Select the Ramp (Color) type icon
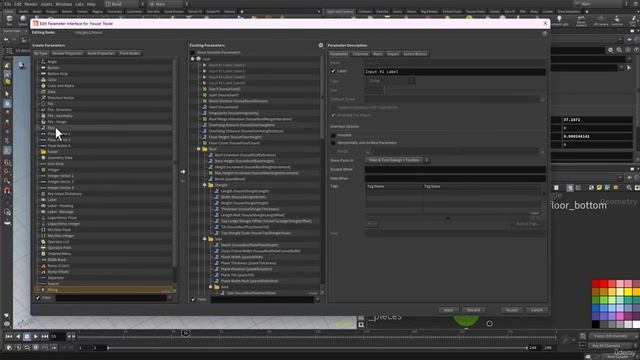640x360 pixels. coord(43,266)
